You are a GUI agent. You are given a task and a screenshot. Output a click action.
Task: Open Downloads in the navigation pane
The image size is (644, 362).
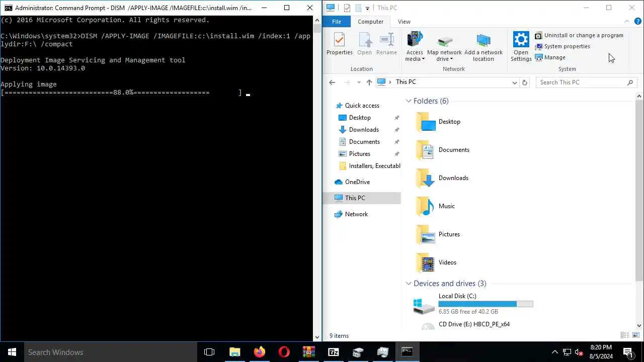point(364,130)
